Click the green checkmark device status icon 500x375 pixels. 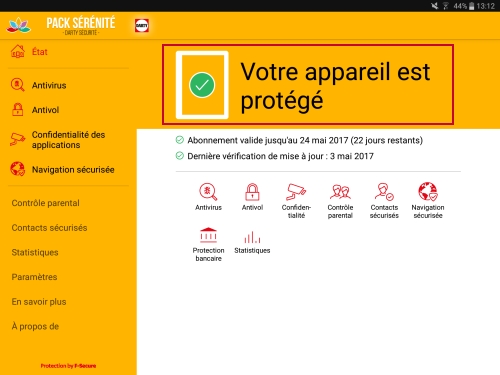(202, 85)
